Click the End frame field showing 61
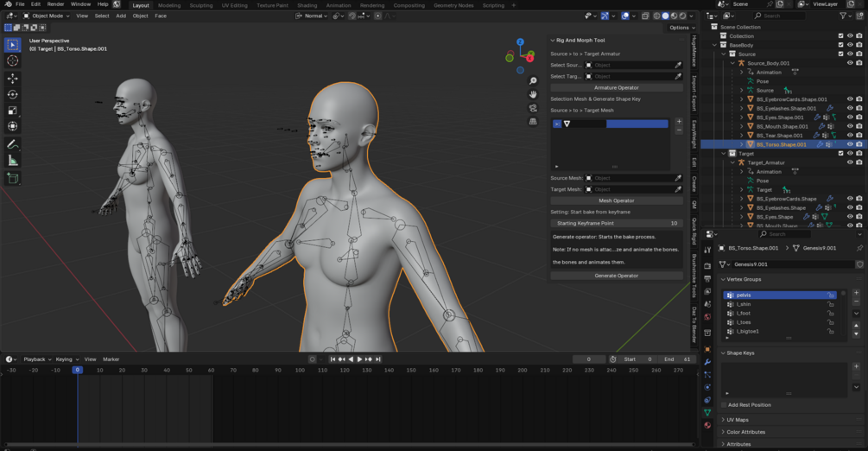868x451 pixels. pos(678,359)
